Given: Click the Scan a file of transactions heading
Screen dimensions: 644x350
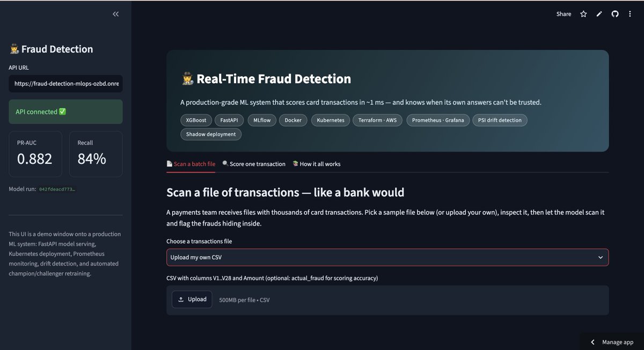Looking at the screenshot, I should pyautogui.click(x=286, y=192).
